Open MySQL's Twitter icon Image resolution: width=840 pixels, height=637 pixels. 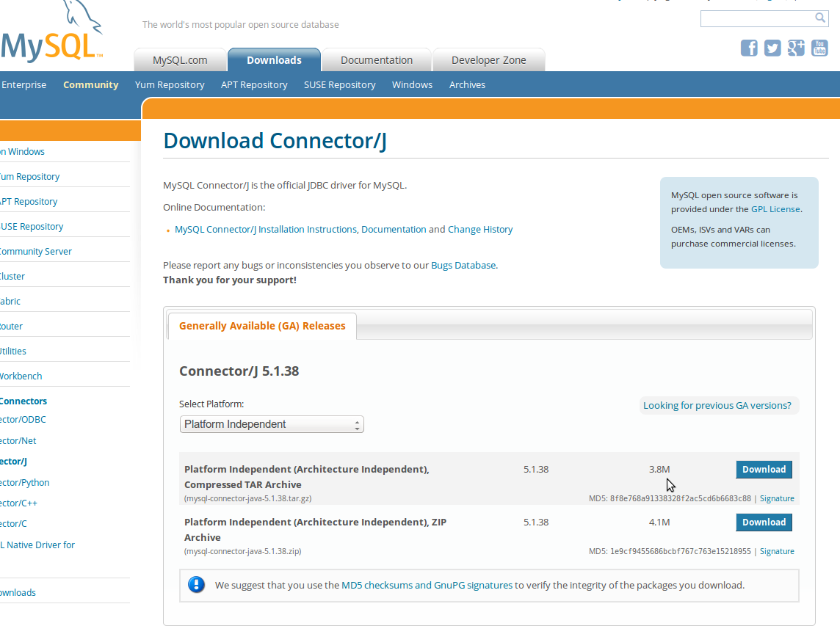click(772, 48)
